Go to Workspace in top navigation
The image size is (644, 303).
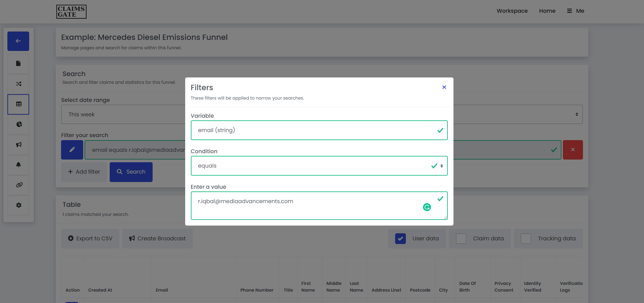click(x=512, y=11)
